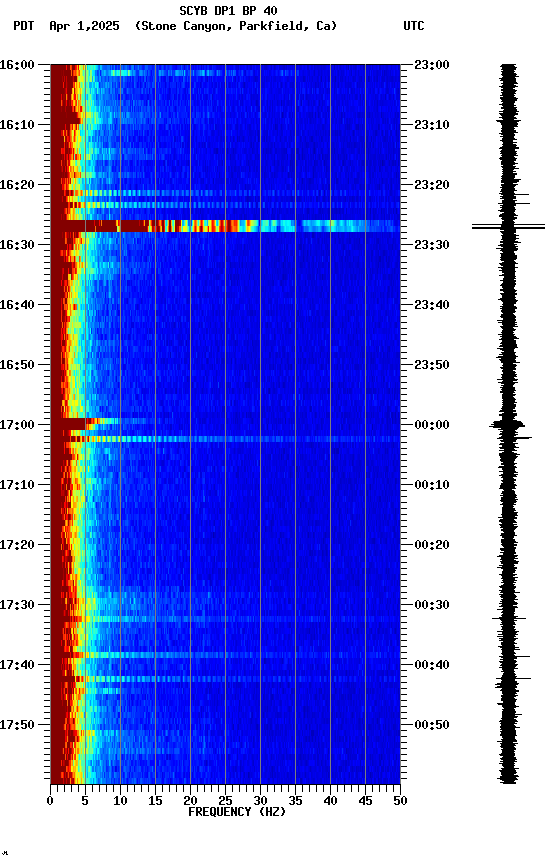Click the 'UTC' timezone label
The width and height of the screenshot is (552, 864).
point(414,26)
